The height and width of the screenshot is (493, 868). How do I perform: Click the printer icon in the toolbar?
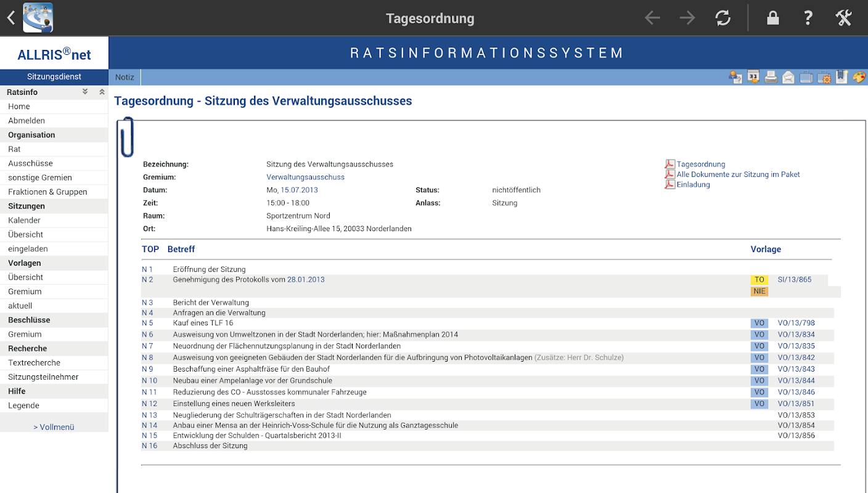[771, 77]
